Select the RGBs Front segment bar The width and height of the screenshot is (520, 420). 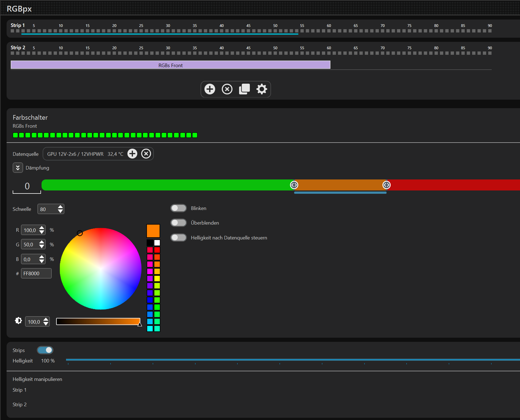[x=171, y=65]
